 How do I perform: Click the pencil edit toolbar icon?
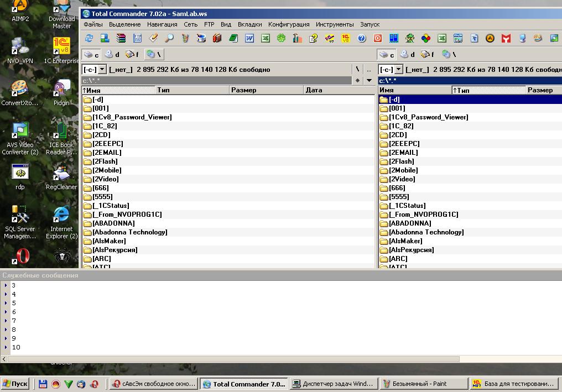pos(153,38)
